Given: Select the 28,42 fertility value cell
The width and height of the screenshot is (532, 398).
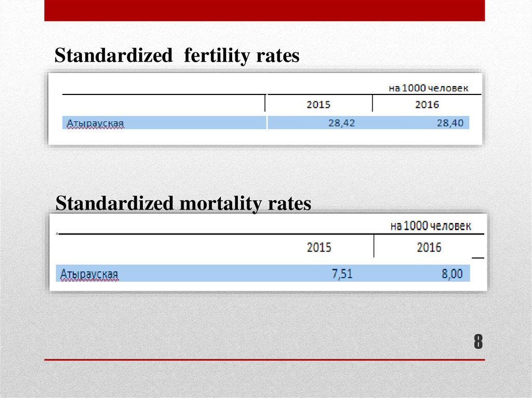Looking at the screenshot, I should click(341, 123).
